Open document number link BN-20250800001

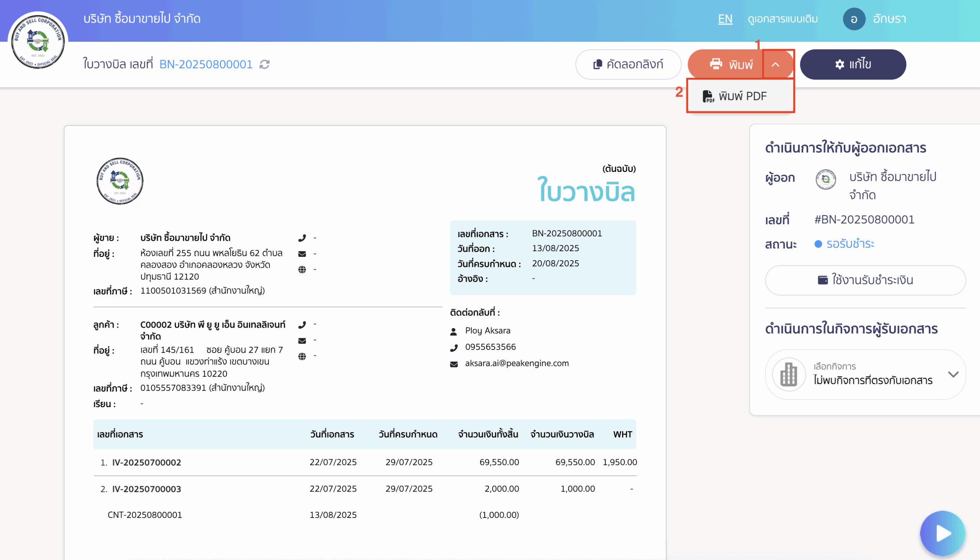[x=206, y=64]
